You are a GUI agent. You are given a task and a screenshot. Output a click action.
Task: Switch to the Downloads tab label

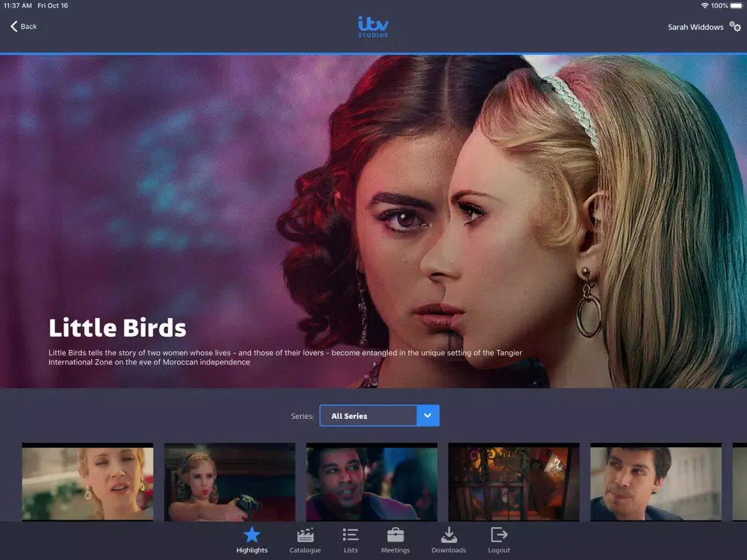pos(449,550)
